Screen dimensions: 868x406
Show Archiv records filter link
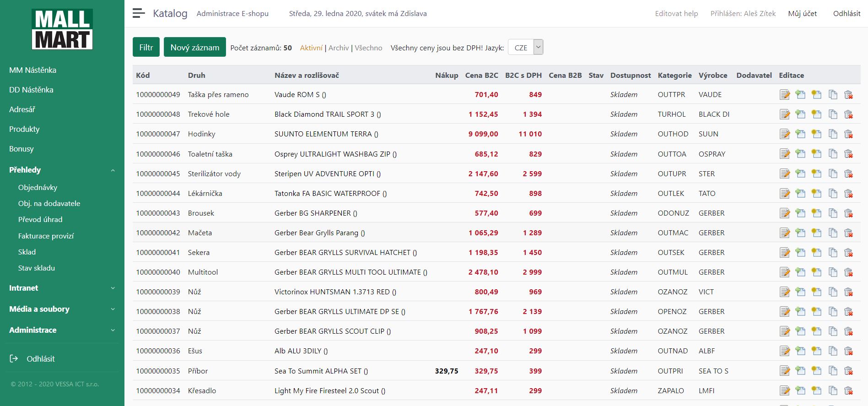click(x=339, y=48)
